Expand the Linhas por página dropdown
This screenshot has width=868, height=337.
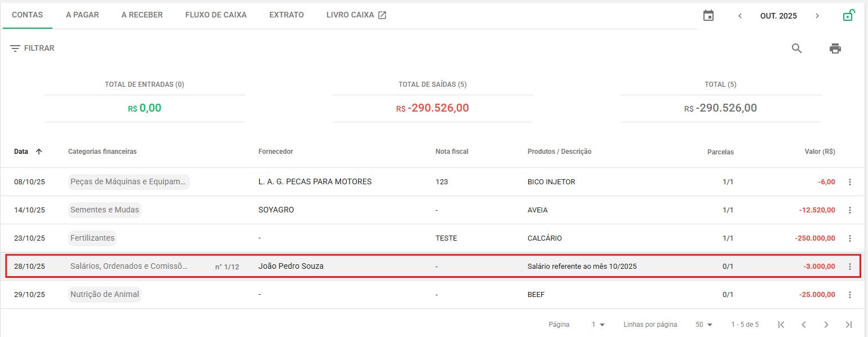pos(704,325)
